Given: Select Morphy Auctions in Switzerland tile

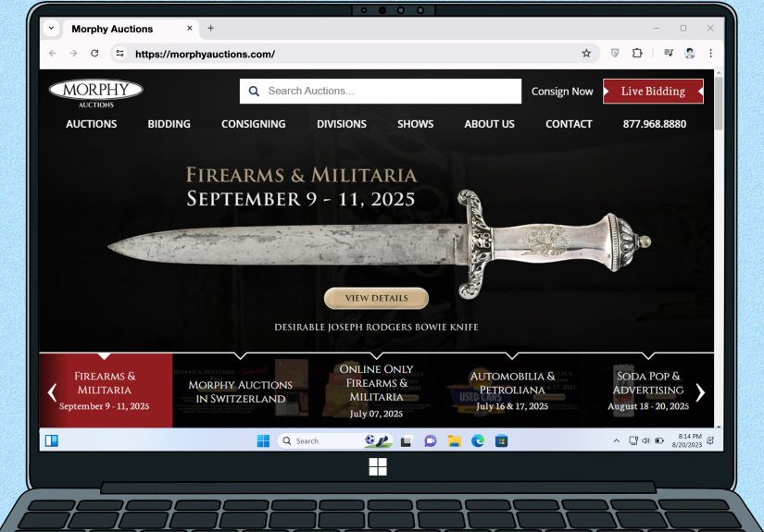Looking at the screenshot, I should (240, 390).
